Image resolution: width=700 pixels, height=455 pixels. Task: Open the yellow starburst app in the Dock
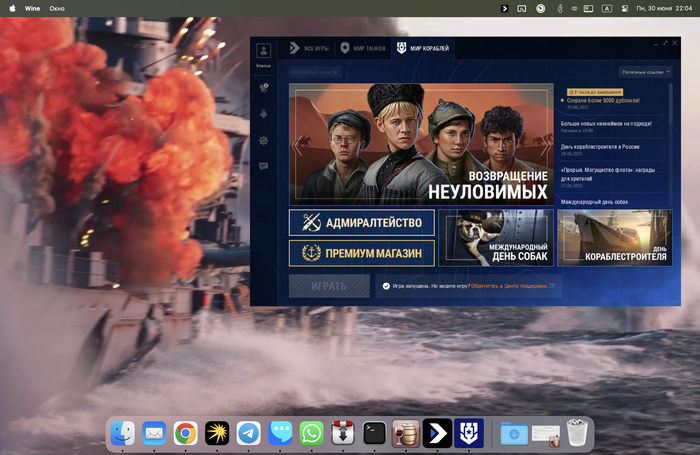[217, 433]
